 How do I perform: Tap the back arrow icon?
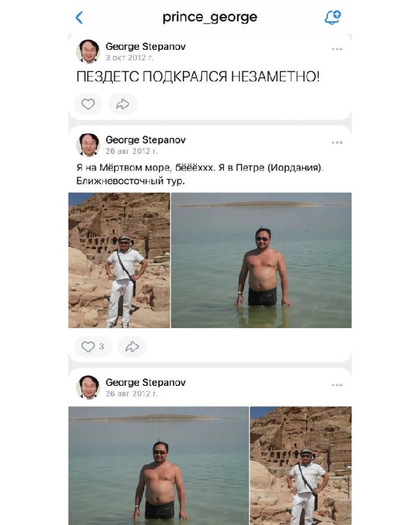coord(79,18)
